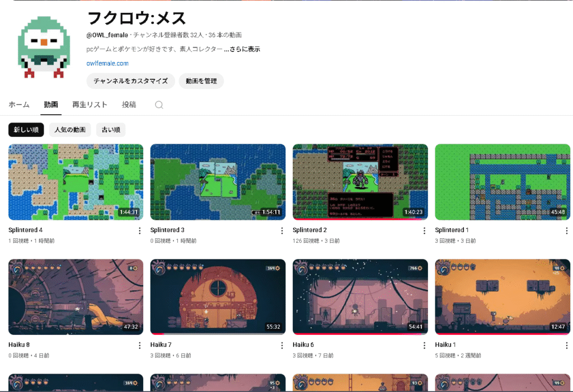Open the three-dot menu for Haiku 6
Screen dimensions: 573x392
click(x=424, y=346)
